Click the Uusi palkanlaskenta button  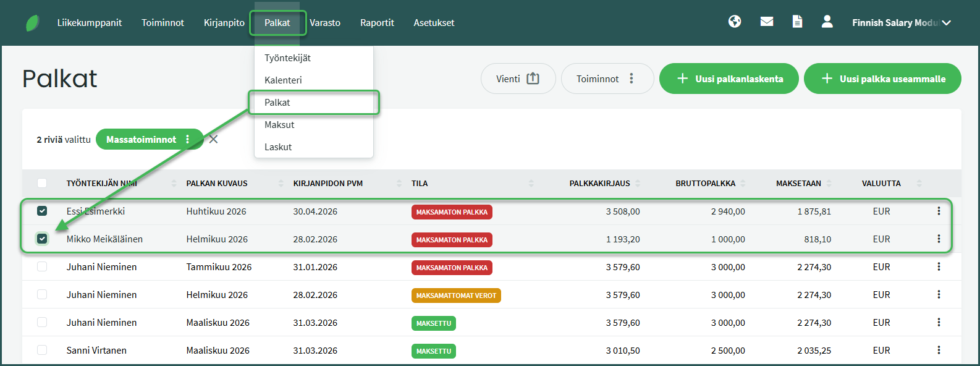tap(729, 79)
